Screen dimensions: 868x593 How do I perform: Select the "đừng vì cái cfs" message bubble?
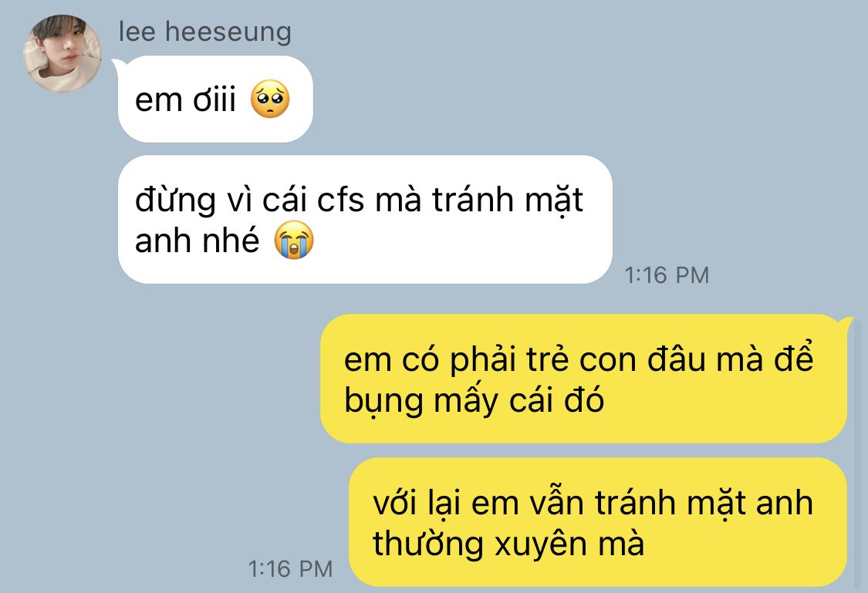pyautogui.click(x=366, y=220)
